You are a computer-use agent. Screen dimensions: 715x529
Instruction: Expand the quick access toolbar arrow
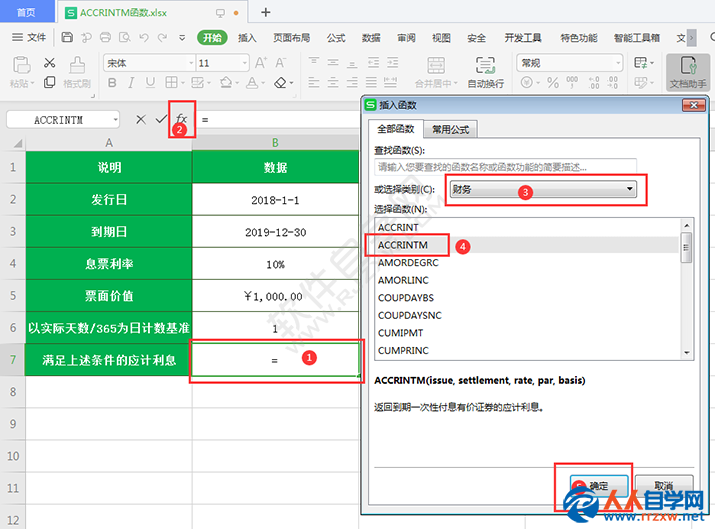pos(182,38)
